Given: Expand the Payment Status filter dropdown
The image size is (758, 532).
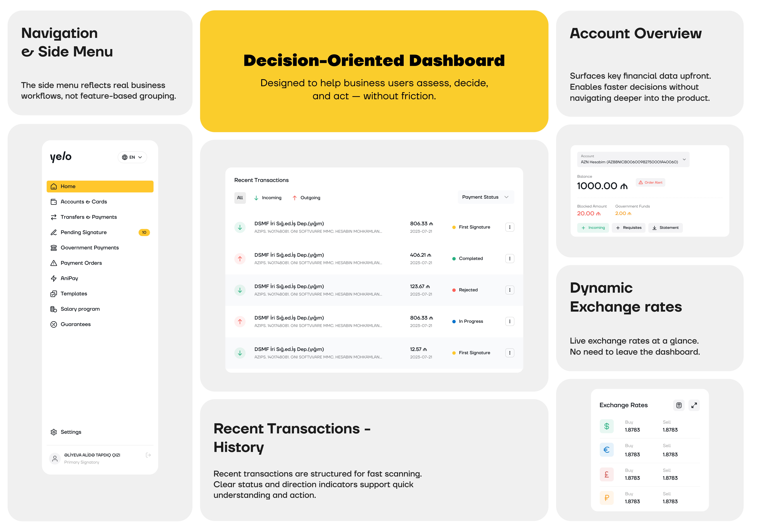Looking at the screenshot, I should (x=485, y=197).
